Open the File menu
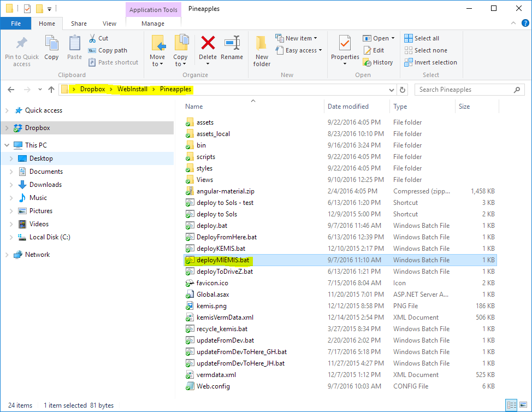The height and width of the screenshot is (412, 532). click(x=16, y=23)
